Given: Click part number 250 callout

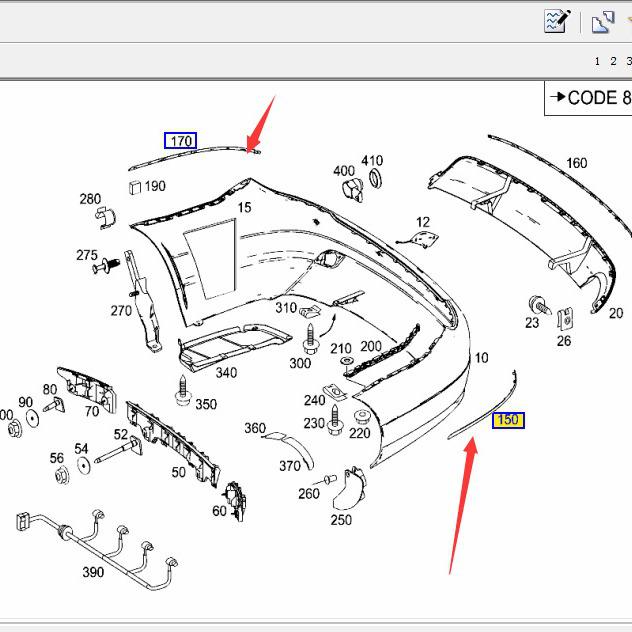Looking at the screenshot, I should (x=341, y=520).
